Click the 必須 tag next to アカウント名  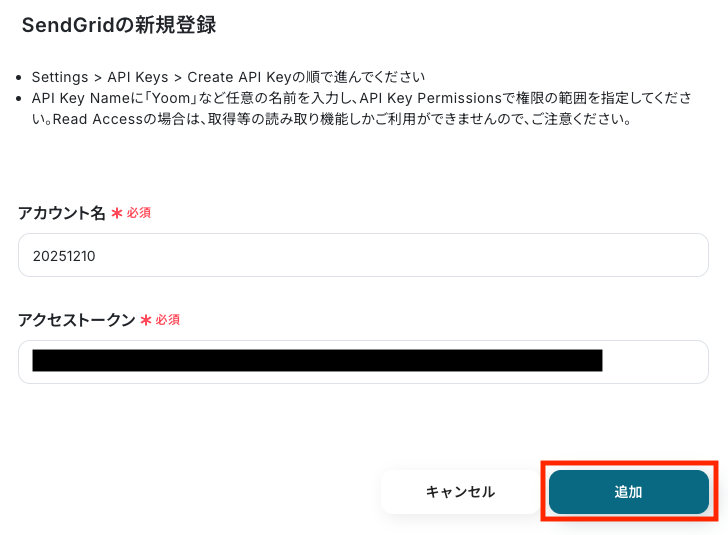pyautogui.click(x=138, y=213)
